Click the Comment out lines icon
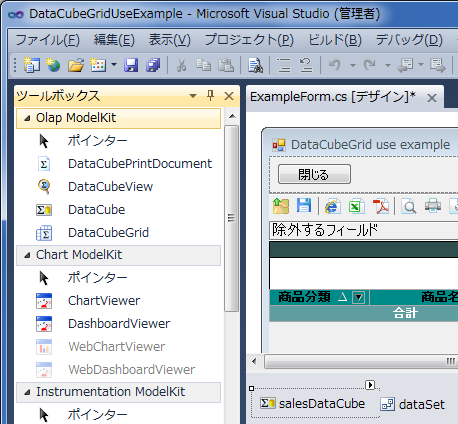Screen dimensions: 458x424 284,65
